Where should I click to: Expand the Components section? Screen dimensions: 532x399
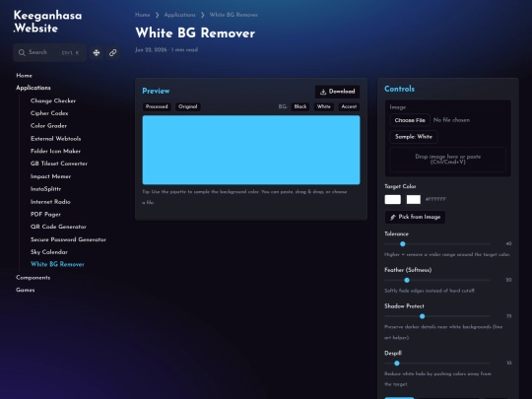(x=33, y=278)
